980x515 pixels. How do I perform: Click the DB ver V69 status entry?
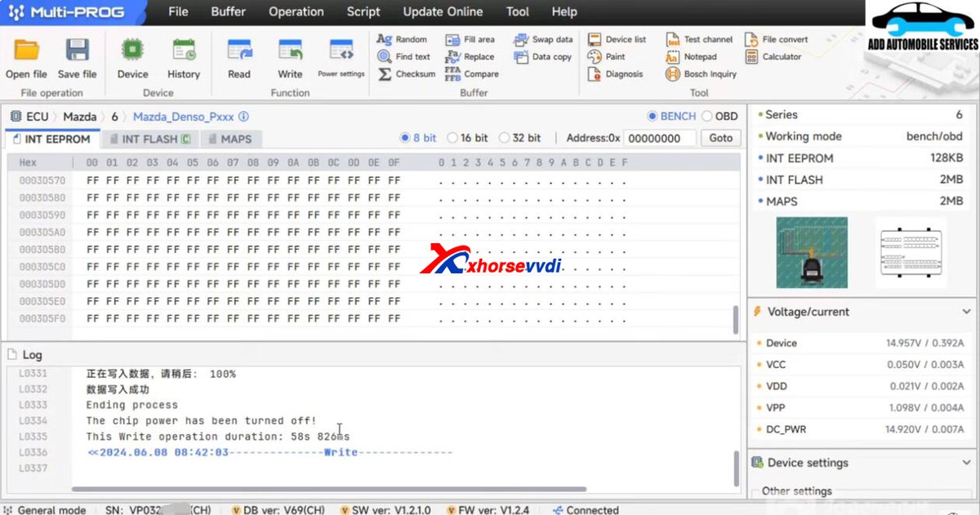[x=278, y=510]
